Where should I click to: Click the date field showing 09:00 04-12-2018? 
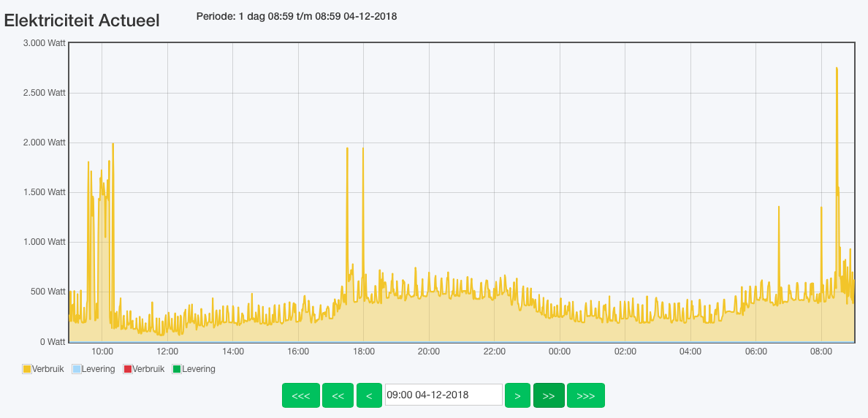pos(443,395)
